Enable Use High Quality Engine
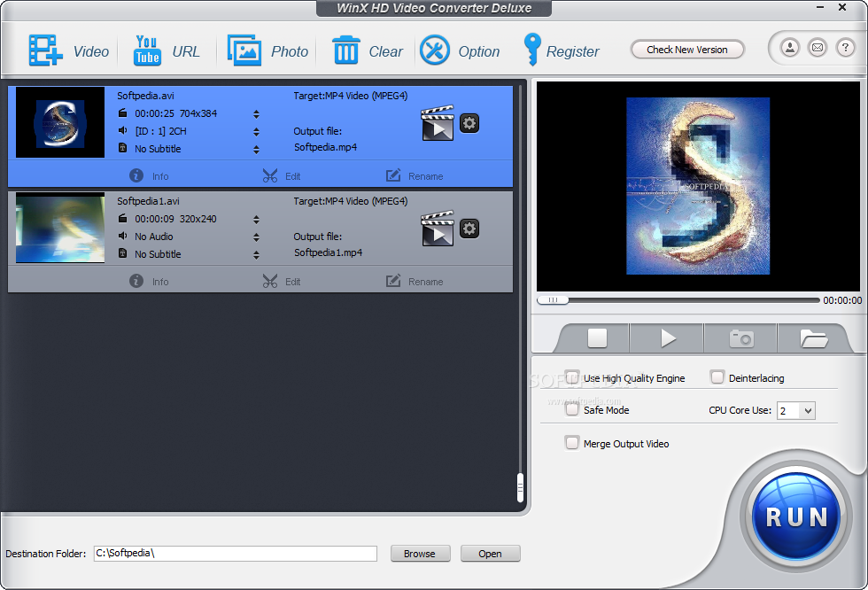Image resolution: width=868 pixels, height=590 pixels. [x=572, y=377]
